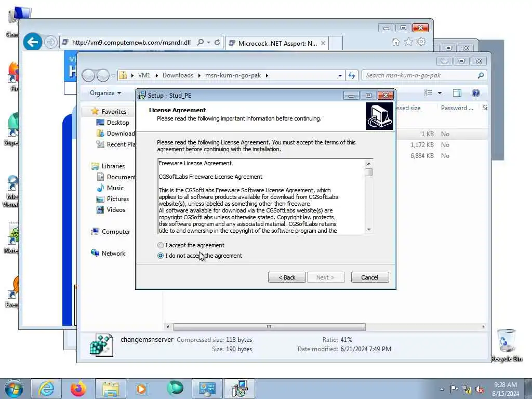Expand the arrow after msn-kum-n-go-pak breadcrumb
532x399 pixels.
tap(267, 75)
